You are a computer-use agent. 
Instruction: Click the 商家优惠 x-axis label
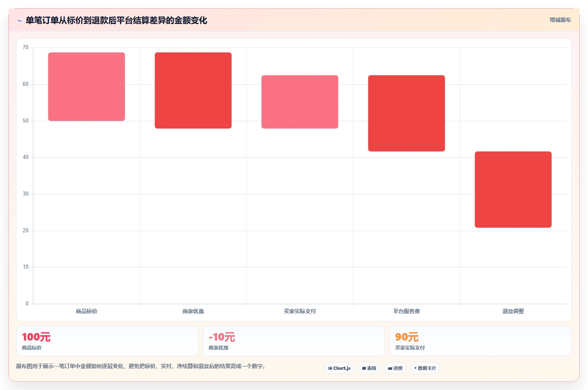pos(193,311)
